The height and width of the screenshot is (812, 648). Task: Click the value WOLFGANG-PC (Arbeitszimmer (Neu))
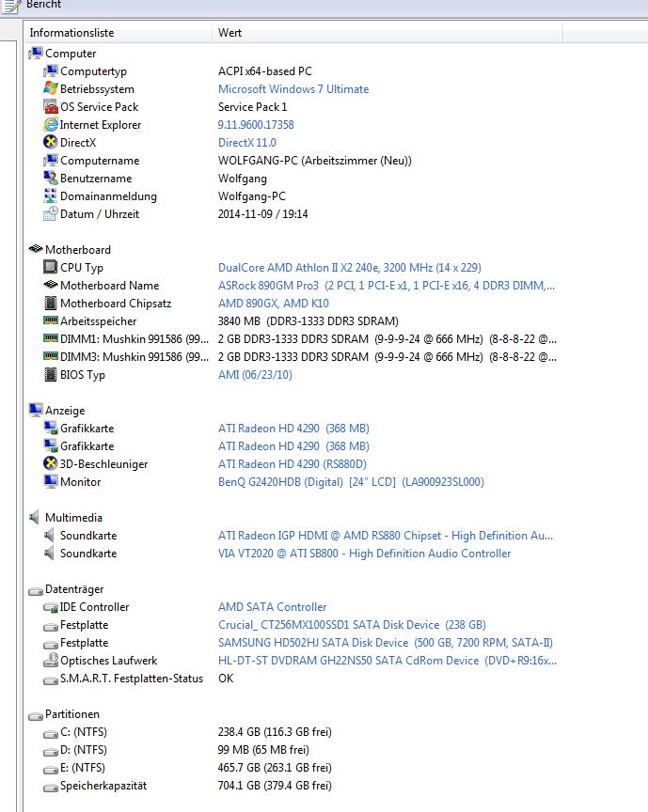click(x=315, y=161)
